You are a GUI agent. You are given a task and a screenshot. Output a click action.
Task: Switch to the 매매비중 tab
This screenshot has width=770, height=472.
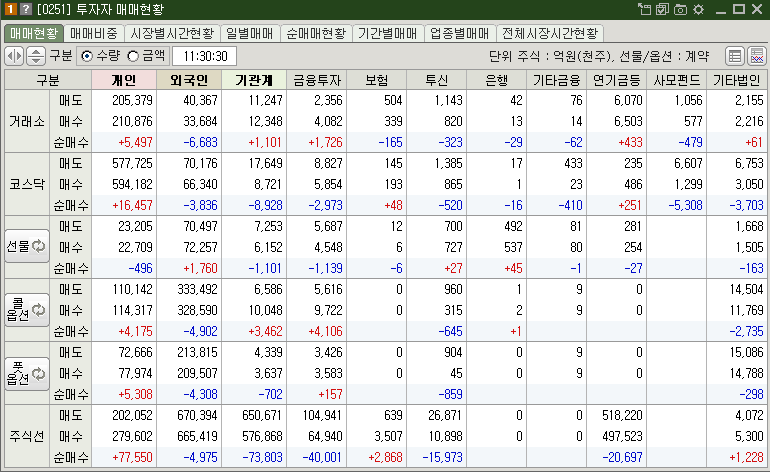tap(94, 33)
